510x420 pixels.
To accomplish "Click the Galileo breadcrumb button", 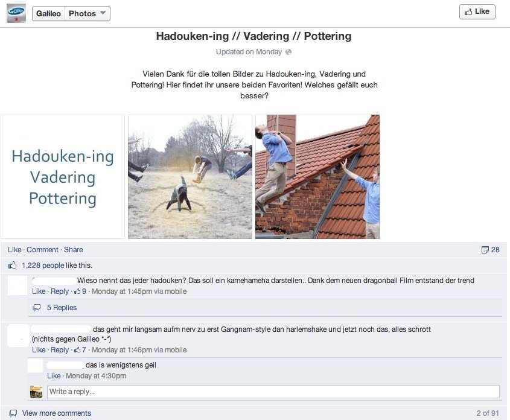I will (48, 14).
